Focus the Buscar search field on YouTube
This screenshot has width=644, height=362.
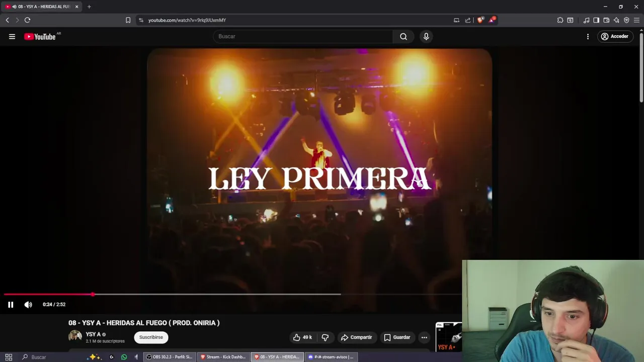point(303,36)
